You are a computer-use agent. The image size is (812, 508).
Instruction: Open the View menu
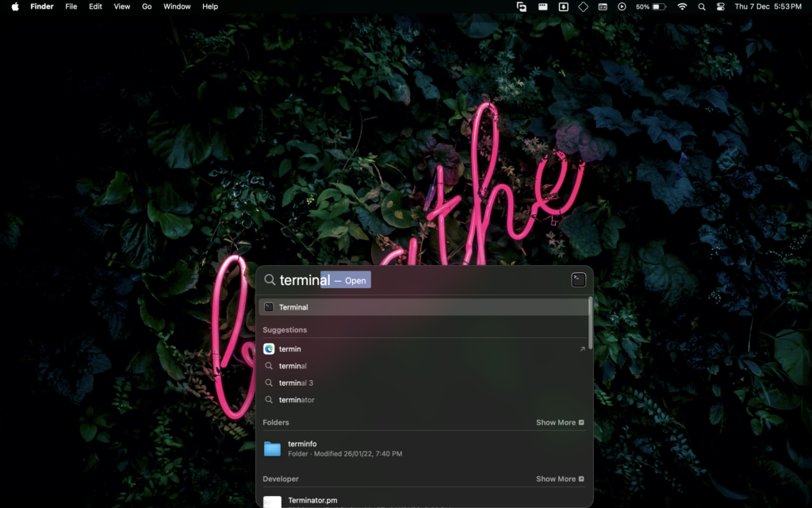(121, 6)
